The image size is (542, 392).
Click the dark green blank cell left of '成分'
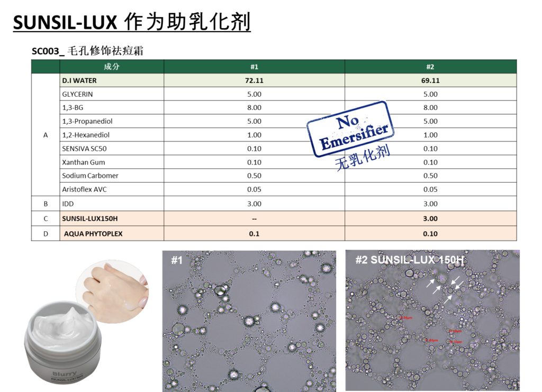point(46,67)
